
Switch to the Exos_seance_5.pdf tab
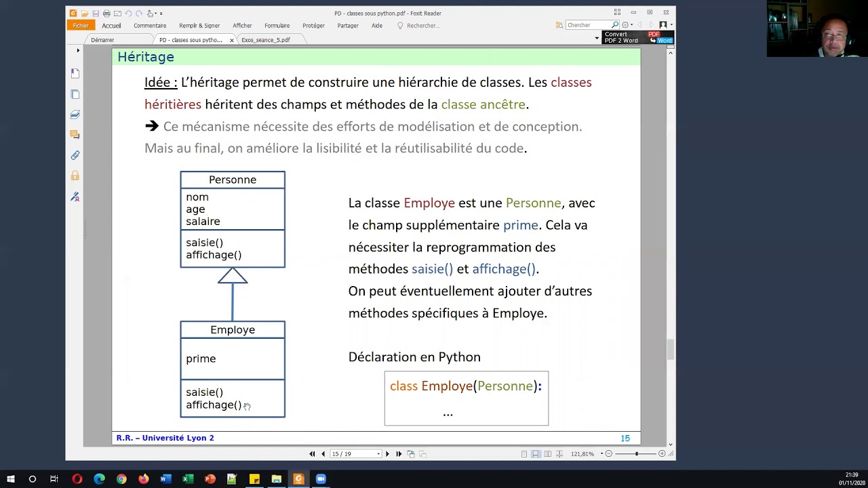click(x=266, y=40)
